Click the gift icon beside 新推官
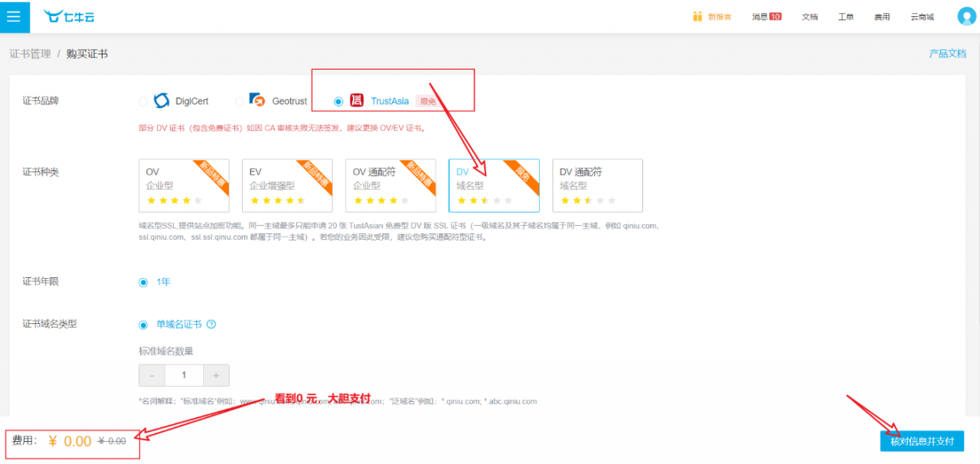This screenshot has height=464, width=980. (x=697, y=16)
